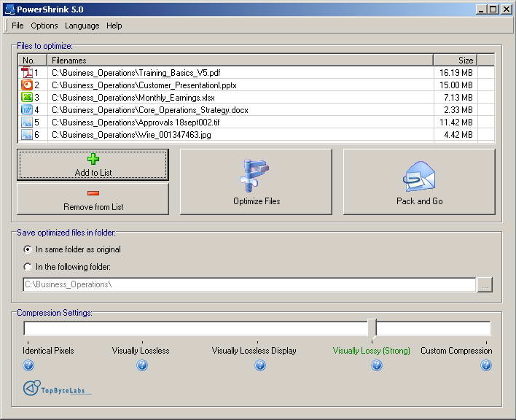Click the Word icon for Core_Operations_Strategy.docx
Viewport: 516px width, 420px height.
tap(27, 109)
